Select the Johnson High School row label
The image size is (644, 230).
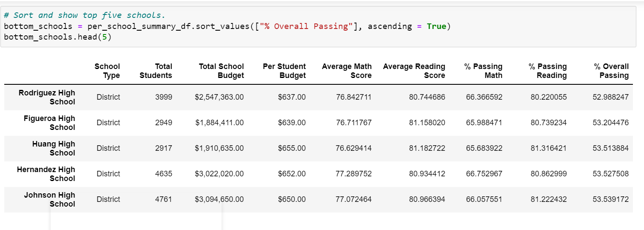click(x=49, y=199)
